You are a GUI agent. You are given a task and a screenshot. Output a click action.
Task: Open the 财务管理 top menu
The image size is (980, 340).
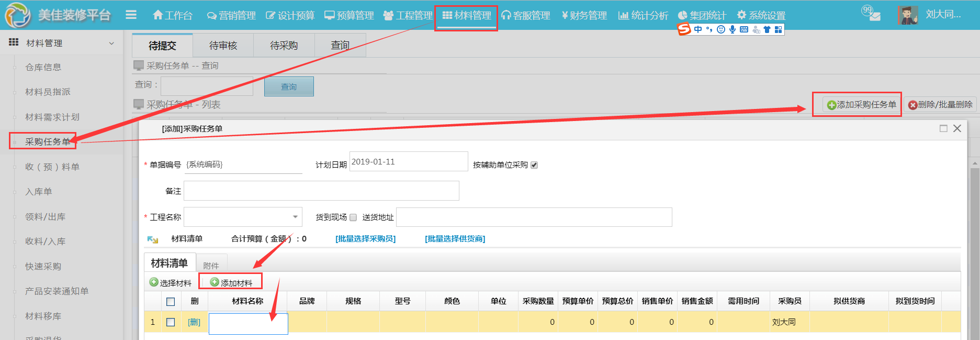(x=584, y=16)
